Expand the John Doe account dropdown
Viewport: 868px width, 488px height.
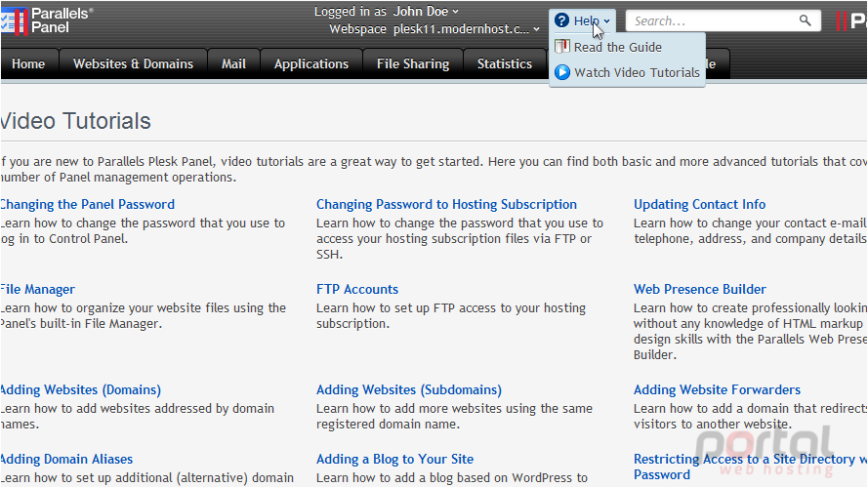[x=426, y=11]
